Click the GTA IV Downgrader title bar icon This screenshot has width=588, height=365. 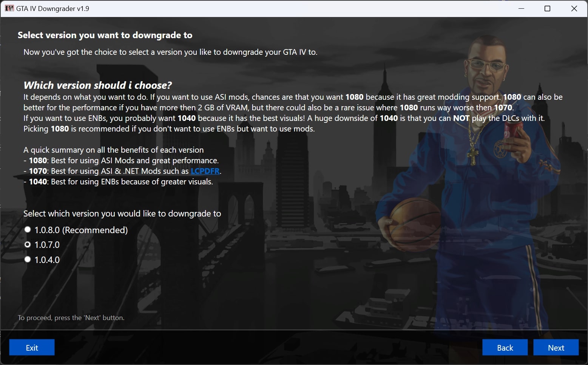[x=9, y=8]
